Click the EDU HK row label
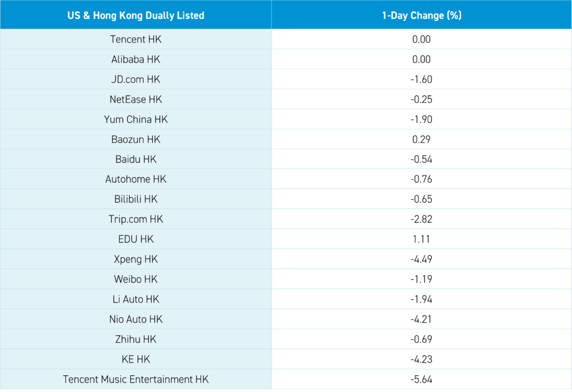 point(136,240)
